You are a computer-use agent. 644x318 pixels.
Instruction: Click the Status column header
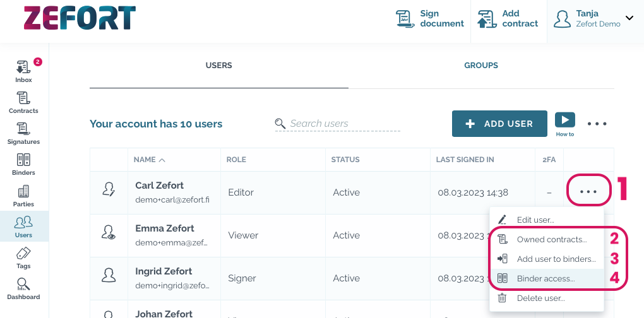pos(345,160)
